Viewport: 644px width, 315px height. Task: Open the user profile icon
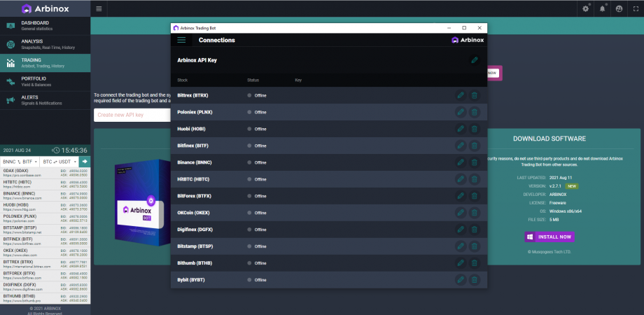[x=619, y=8]
